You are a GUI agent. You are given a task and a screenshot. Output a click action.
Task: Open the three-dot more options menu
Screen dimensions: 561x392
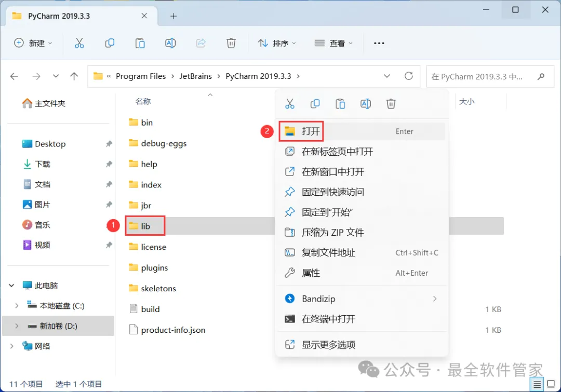point(379,43)
